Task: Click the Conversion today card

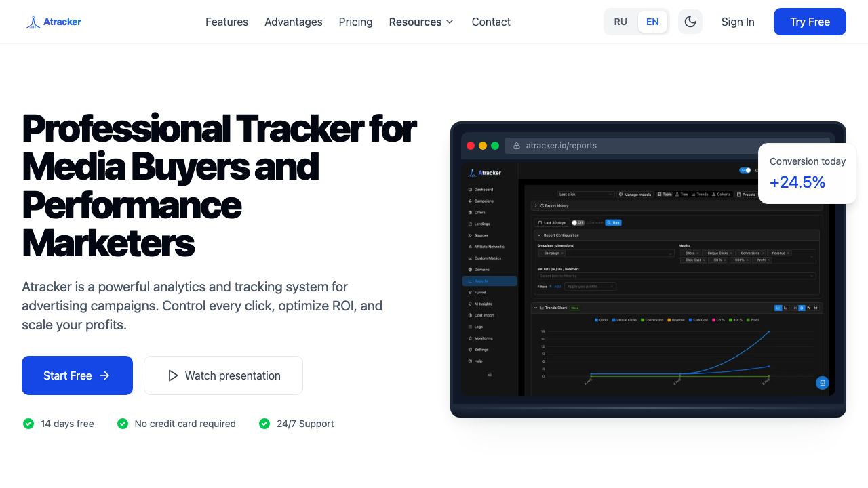Action: pyautogui.click(x=807, y=173)
